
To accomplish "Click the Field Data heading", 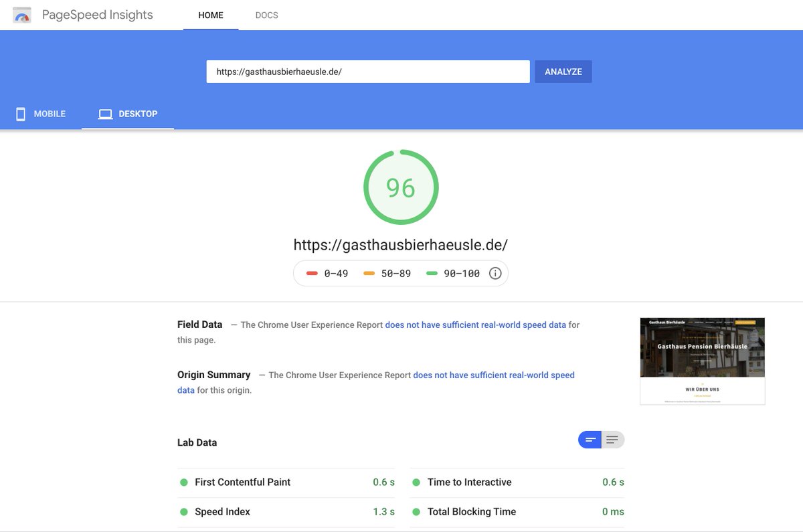I will click(199, 325).
